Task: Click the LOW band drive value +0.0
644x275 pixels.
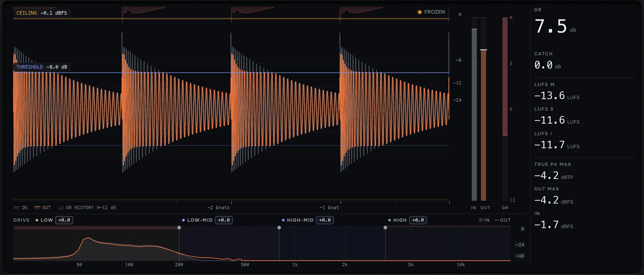Action: pyautogui.click(x=64, y=220)
